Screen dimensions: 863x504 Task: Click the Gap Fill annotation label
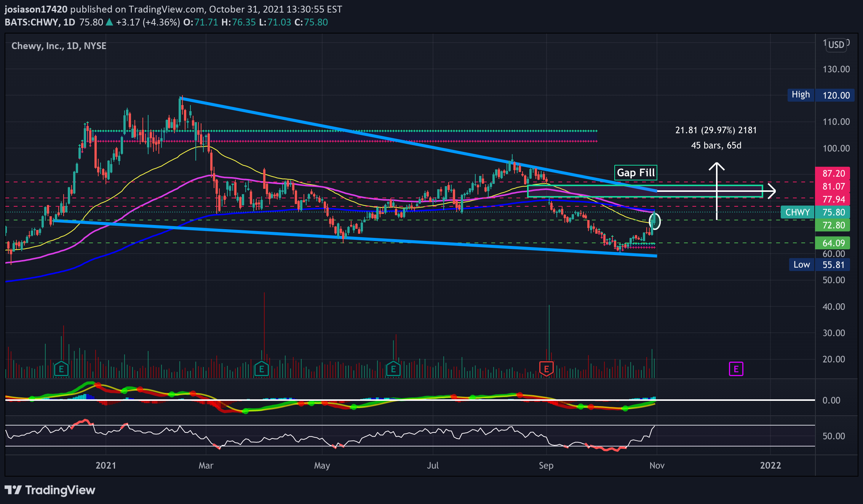pos(636,173)
